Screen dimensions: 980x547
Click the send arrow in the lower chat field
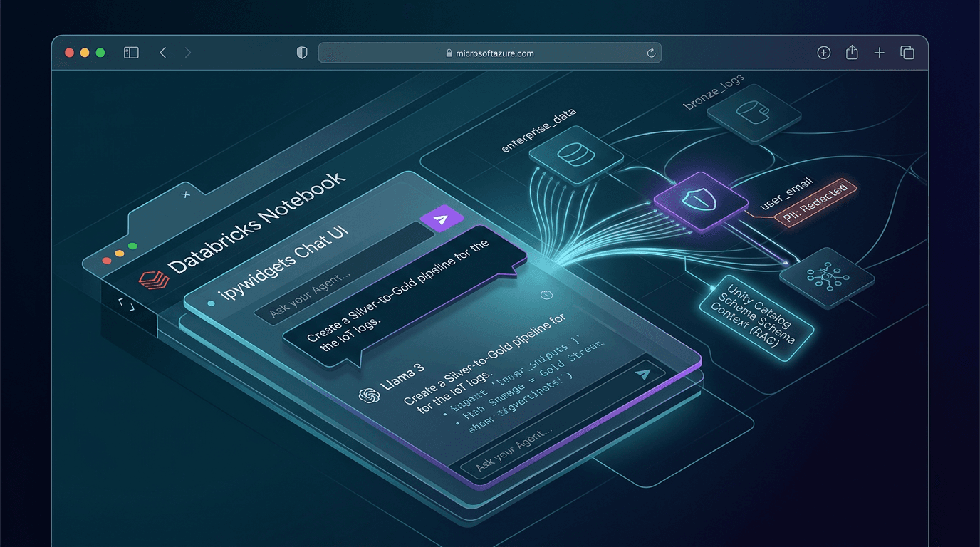(644, 375)
